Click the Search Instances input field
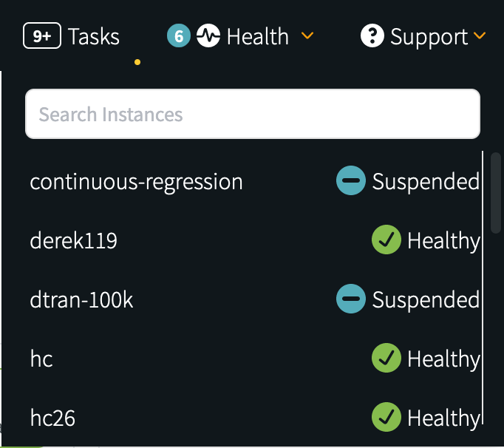This screenshot has width=504, height=448. pyautogui.click(x=253, y=114)
